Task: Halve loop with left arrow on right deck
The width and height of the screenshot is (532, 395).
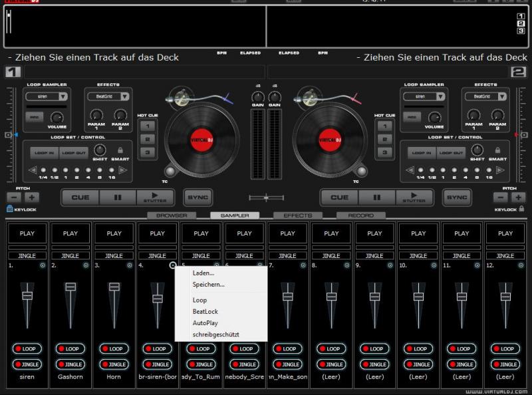Action: tap(410, 170)
